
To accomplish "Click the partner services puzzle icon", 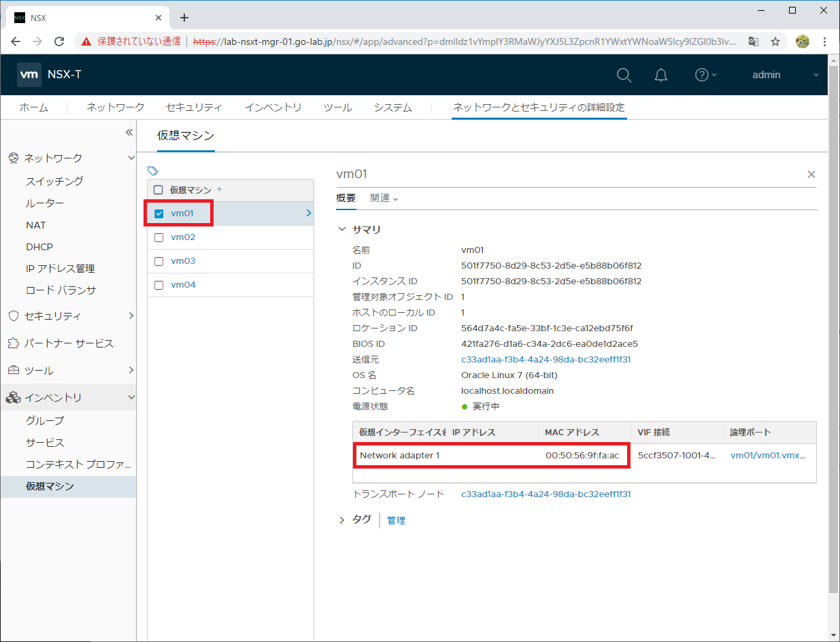I will tap(13, 343).
